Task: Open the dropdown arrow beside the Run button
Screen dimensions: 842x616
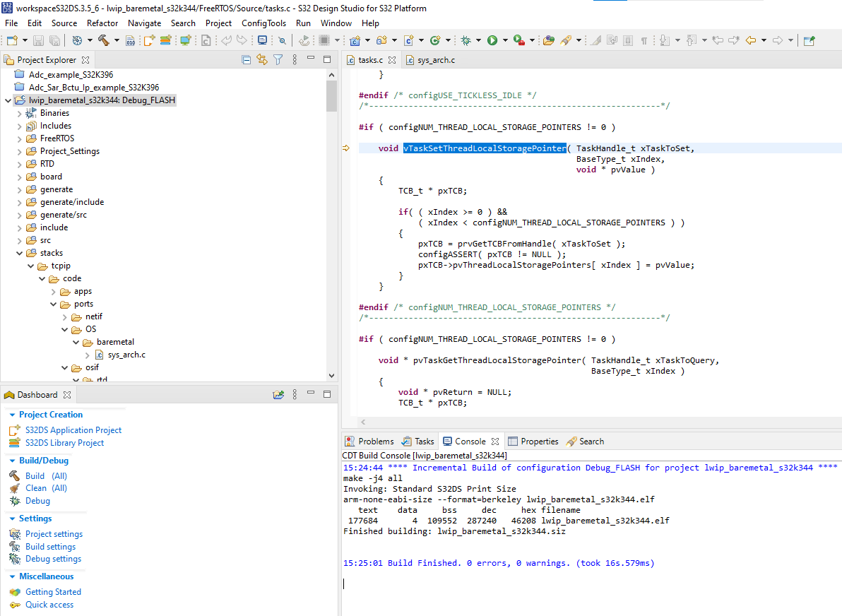Action: click(505, 40)
